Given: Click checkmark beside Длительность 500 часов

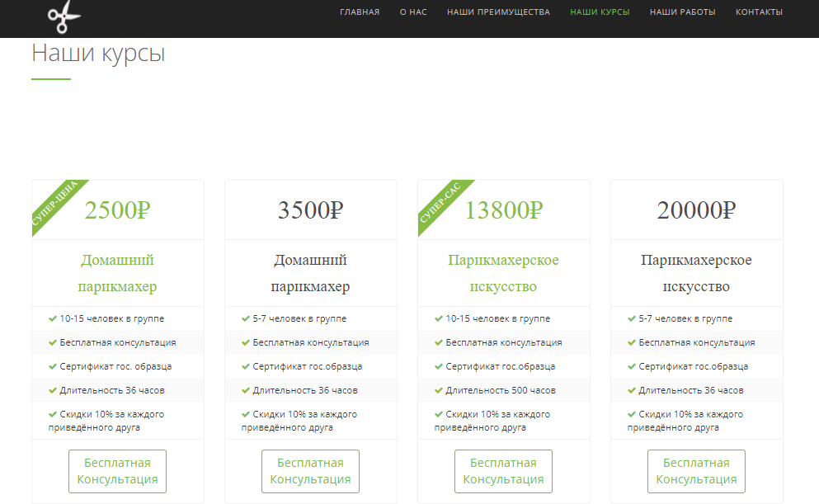Looking at the screenshot, I should (x=438, y=390).
